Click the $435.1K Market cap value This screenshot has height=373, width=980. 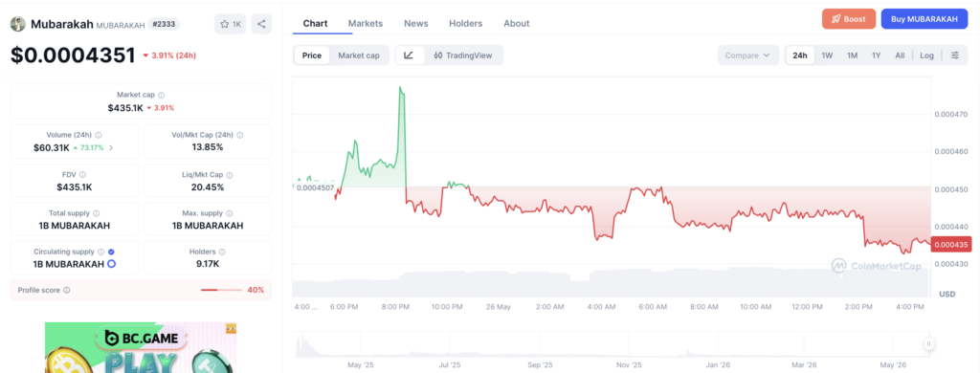point(125,107)
